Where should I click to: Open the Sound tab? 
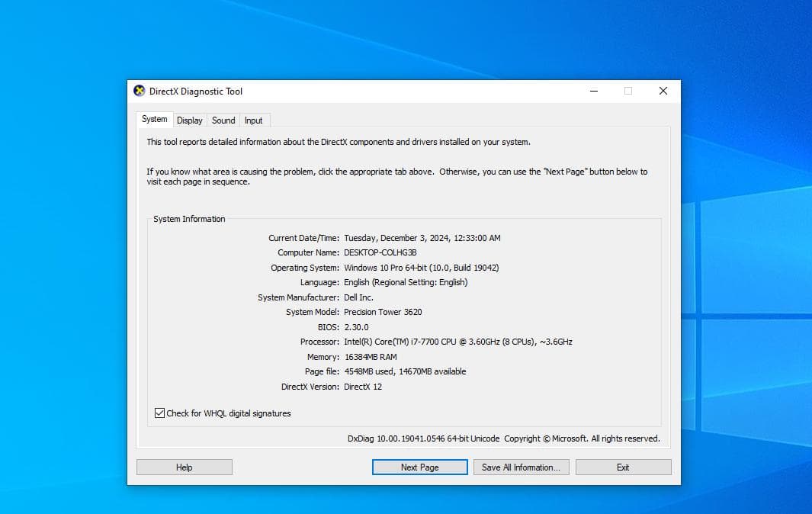coord(223,120)
